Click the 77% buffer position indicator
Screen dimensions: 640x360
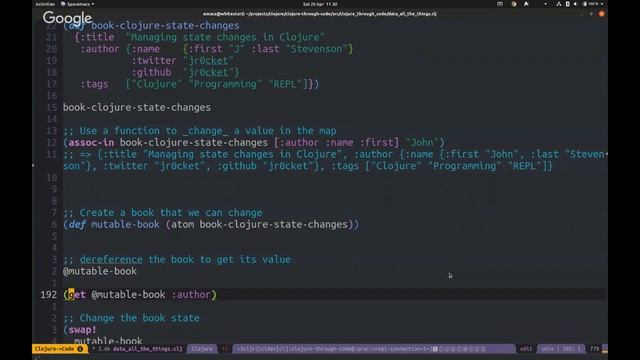tap(594, 349)
